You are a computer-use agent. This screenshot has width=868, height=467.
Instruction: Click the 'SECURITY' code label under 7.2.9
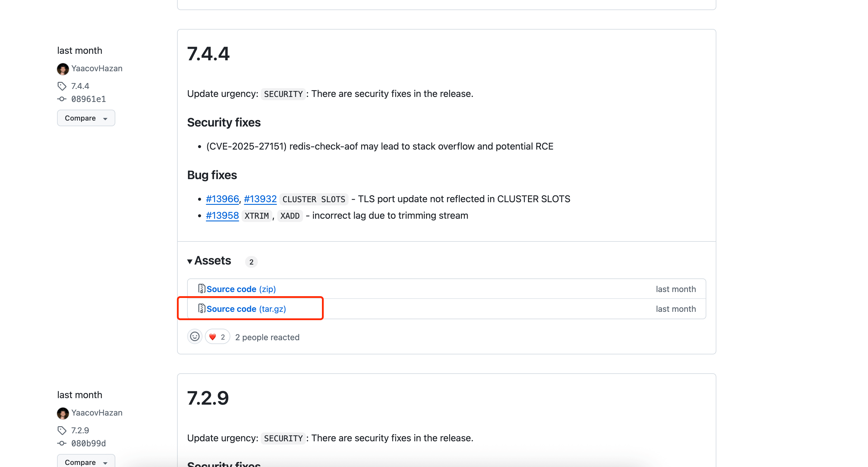click(x=284, y=438)
